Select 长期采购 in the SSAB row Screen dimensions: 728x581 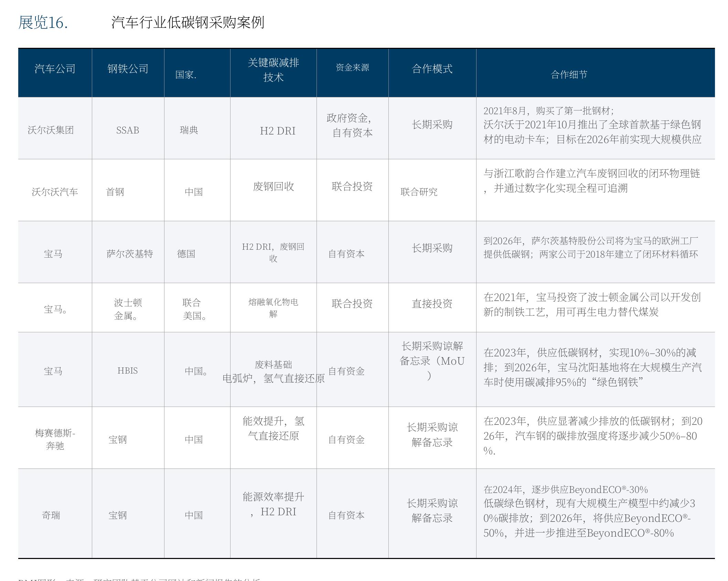[x=432, y=125]
